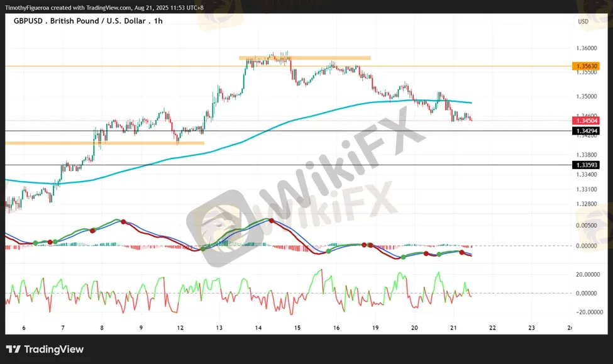The width and height of the screenshot is (613, 364).
Task: Click date 22 on the time axis
Action: 492,328
